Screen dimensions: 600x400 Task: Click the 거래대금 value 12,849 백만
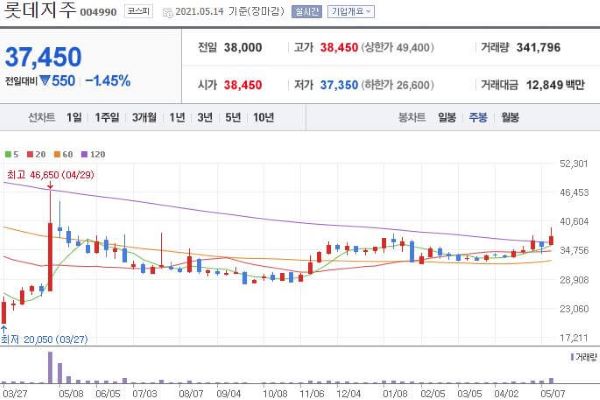(x=555, y=85)
